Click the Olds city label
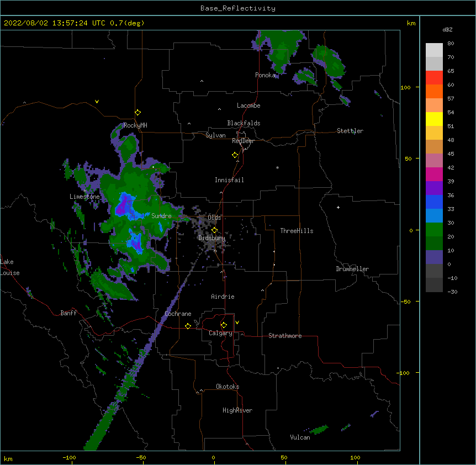 (214, 218)
